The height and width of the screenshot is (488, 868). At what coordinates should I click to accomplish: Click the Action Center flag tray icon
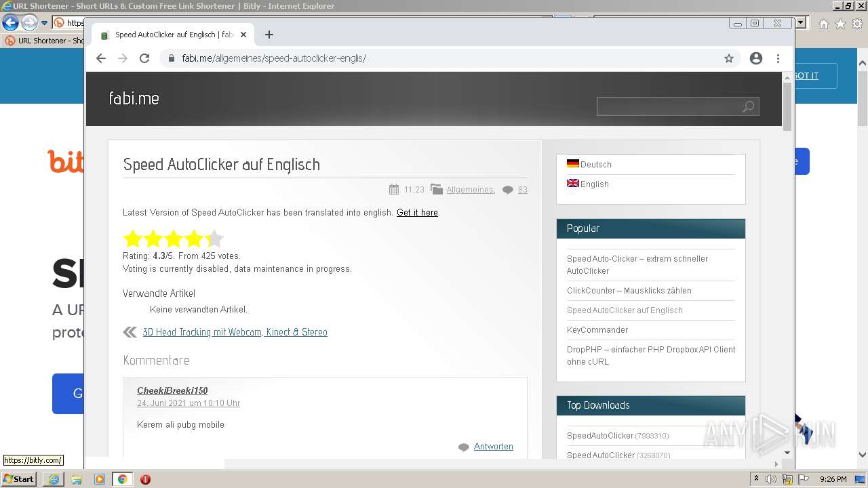click(804, 479)
